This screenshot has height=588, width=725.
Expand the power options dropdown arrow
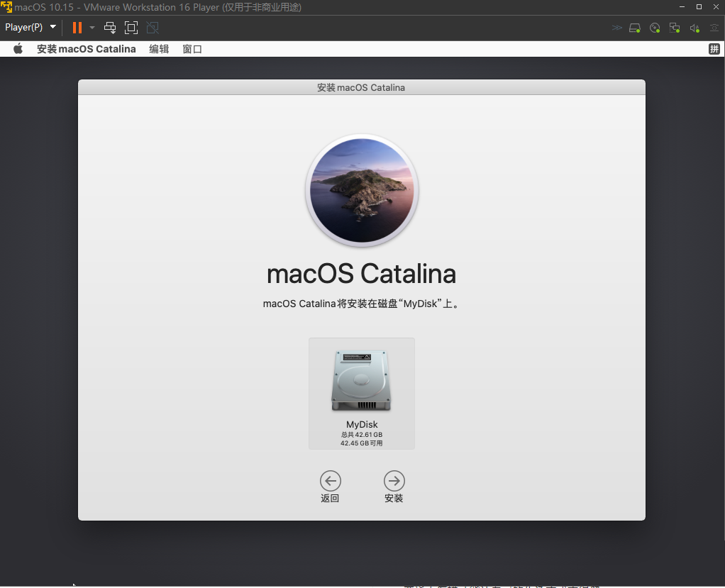coord(92,28)
